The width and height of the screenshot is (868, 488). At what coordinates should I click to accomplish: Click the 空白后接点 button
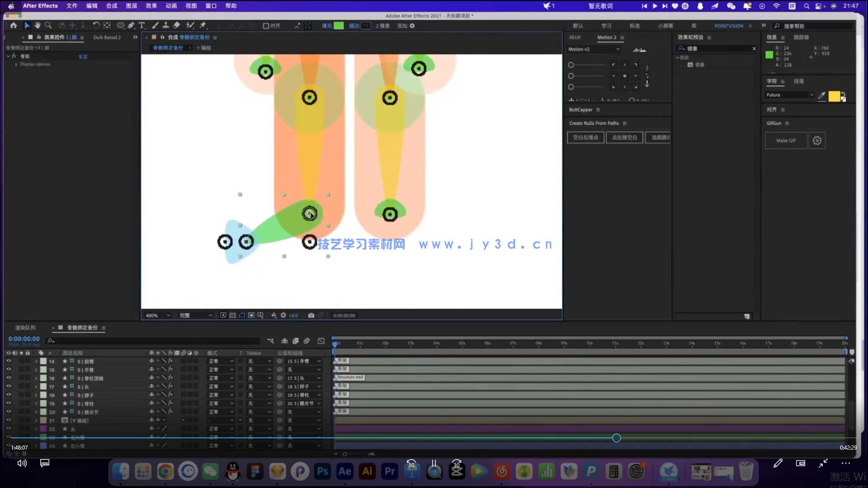click(585, 137)
